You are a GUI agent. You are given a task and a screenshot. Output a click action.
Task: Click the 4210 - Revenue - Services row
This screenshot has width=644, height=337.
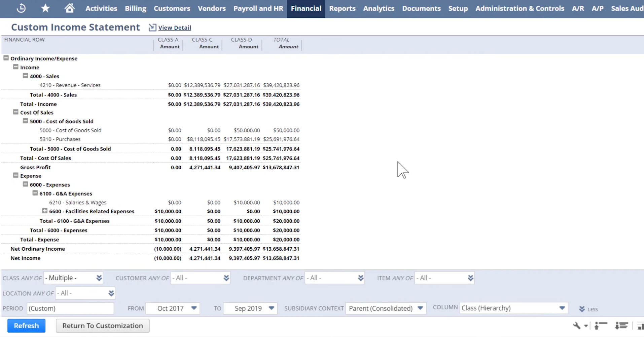151,85
